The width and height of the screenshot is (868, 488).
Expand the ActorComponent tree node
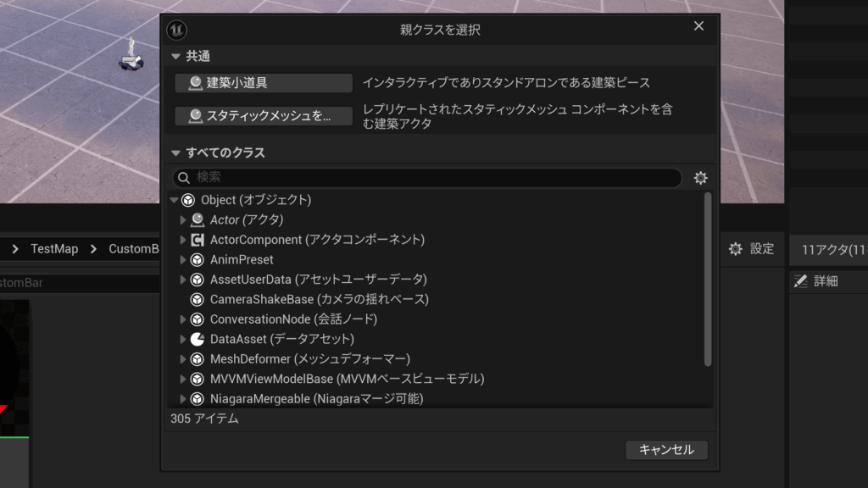[183, 240]
